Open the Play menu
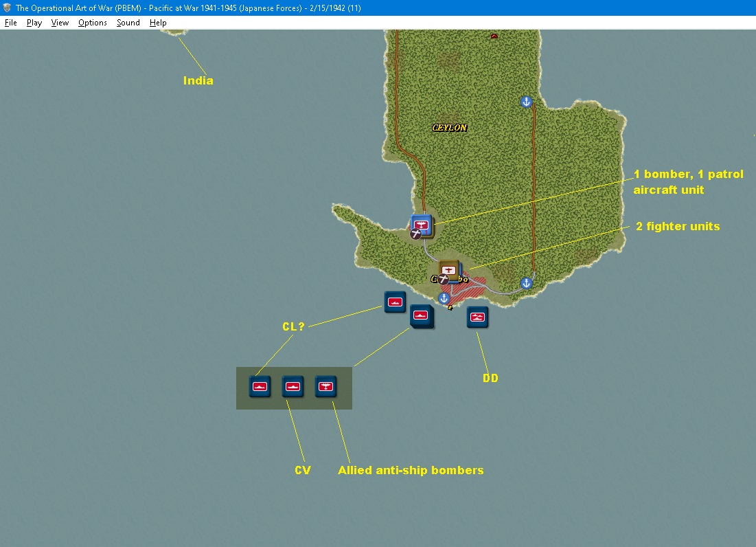 [34, 23]
